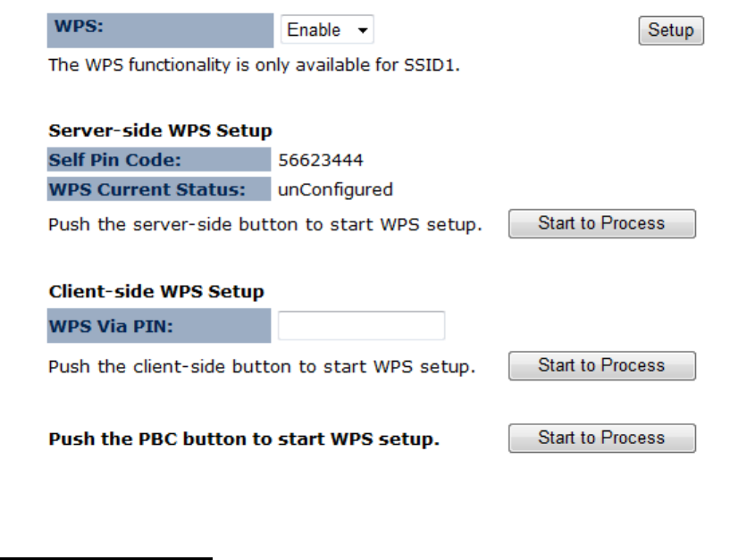738x560 pixels.
Task: Click the Server-side WPS Setup heading
Action: 160,131
